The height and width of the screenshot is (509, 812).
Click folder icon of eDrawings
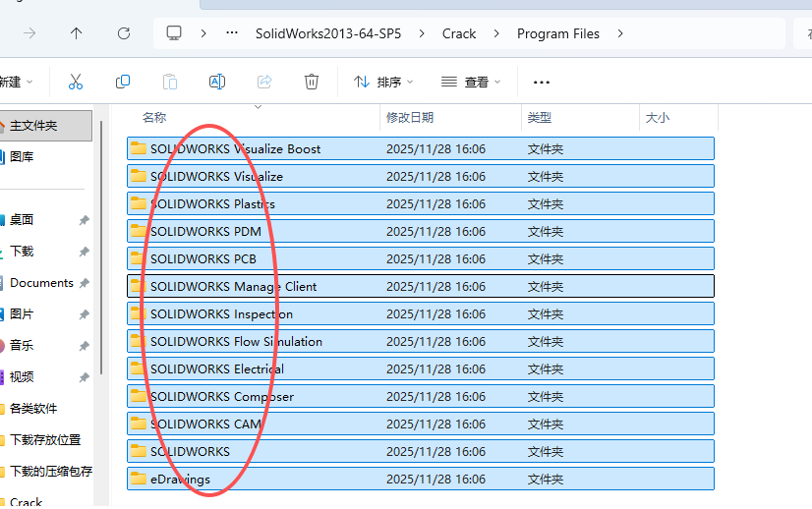(x=139, y=479)
